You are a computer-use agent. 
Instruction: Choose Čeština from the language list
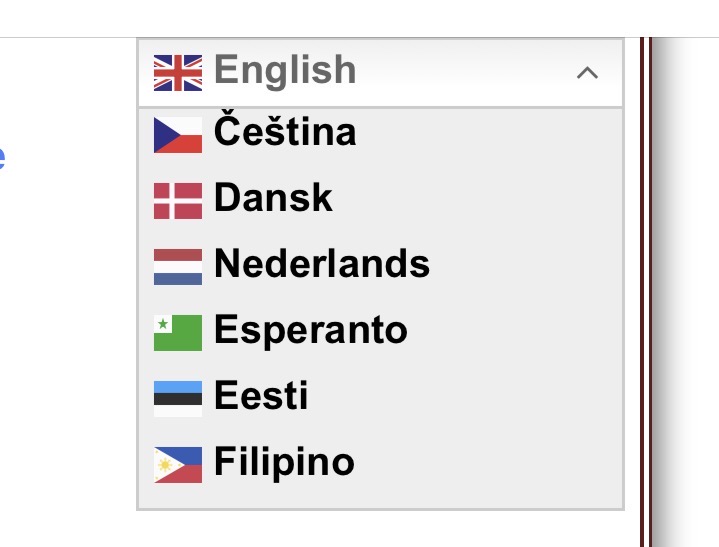[285, 133]
